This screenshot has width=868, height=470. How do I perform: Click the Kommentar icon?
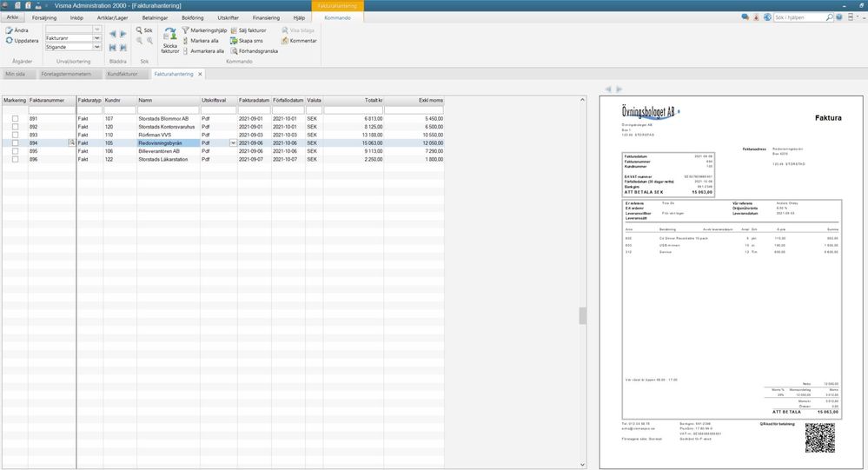click(x=285, y=41)
